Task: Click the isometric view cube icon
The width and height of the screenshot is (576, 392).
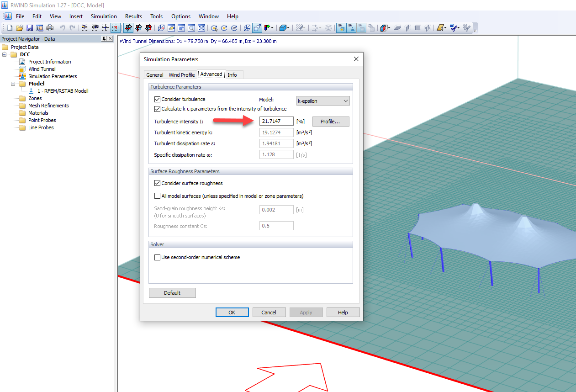Action: 247,28
